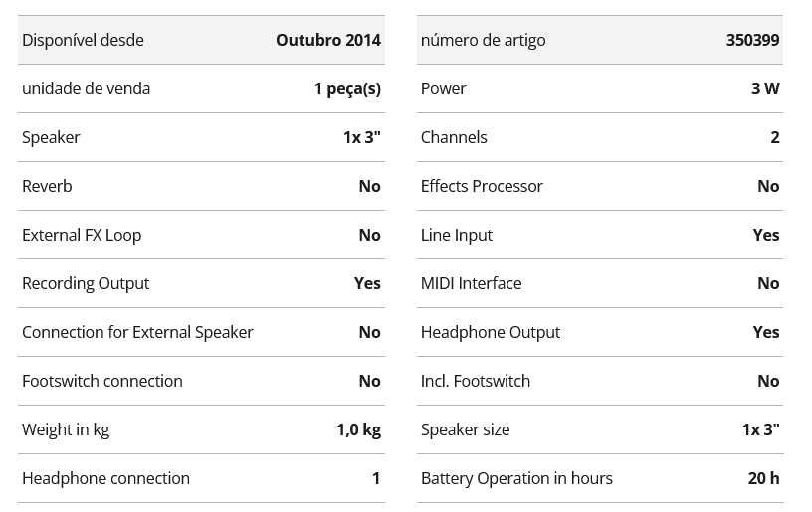
Task: Click the weight value '1,0 kg'
Action: pyautogui.click(x=358, y=429)
